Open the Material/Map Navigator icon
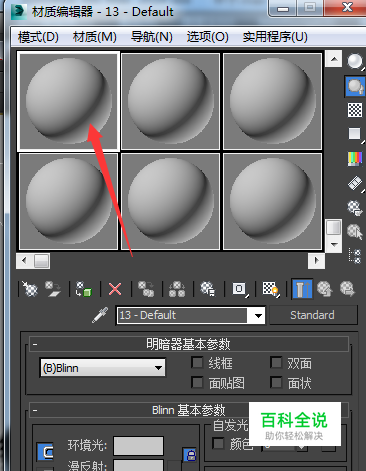366x471 pixels. coord(355,256)
